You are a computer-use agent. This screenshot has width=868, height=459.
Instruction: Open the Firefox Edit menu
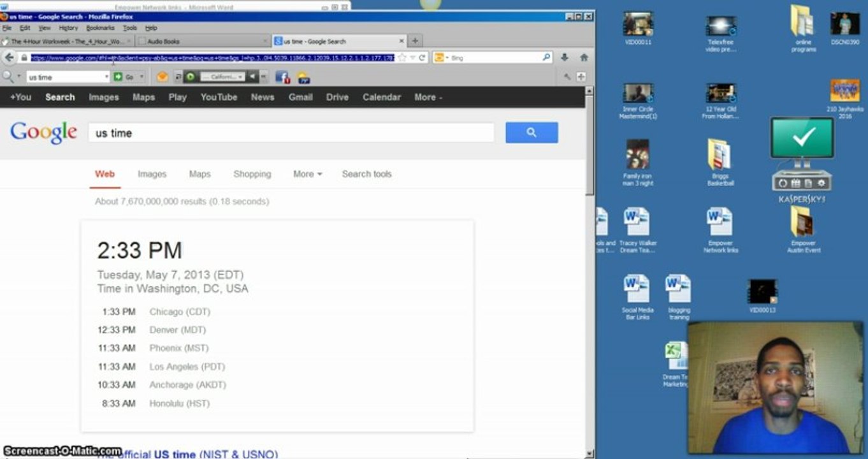point(25,28)
